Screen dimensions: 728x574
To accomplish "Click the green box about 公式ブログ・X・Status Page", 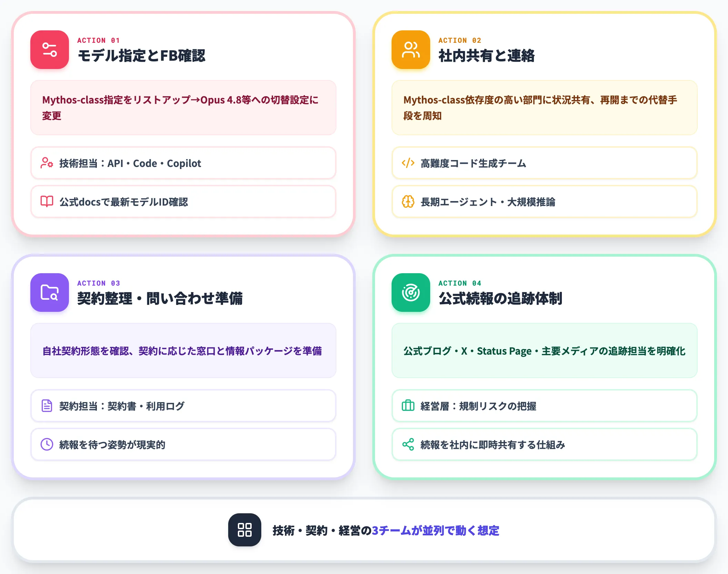I will click(x=545, y=350).
